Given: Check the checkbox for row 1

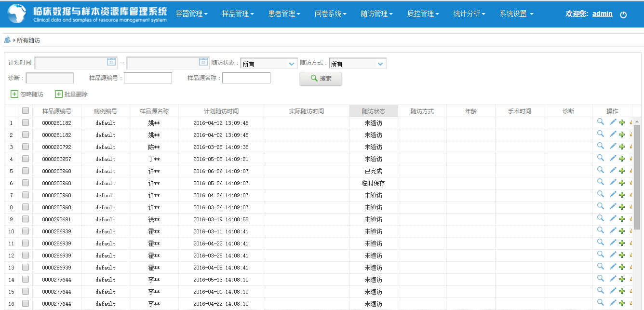Looking at the screenshot, I should click(26, 122).
